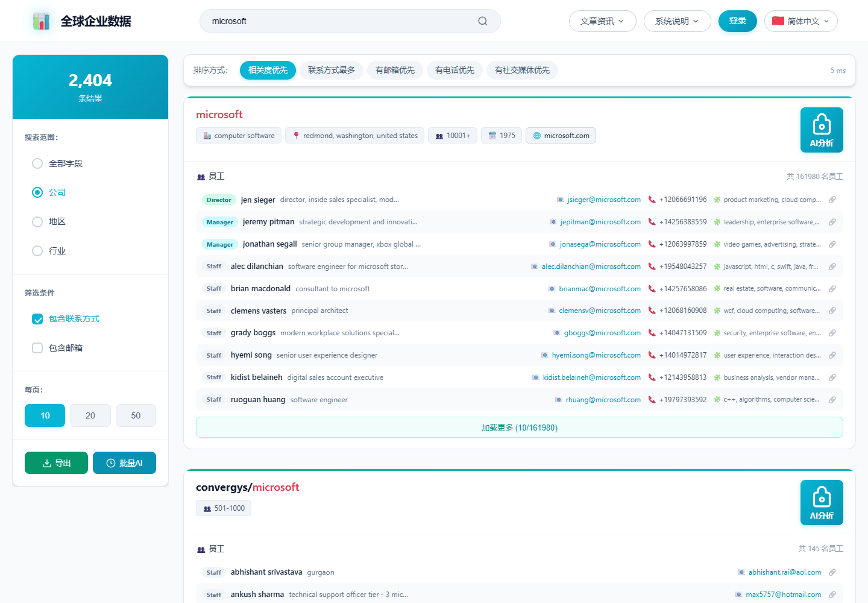Open AI分析 for convergys/microsoft
The width and height of the screenshot is (868, 603).
click(822, 502)
